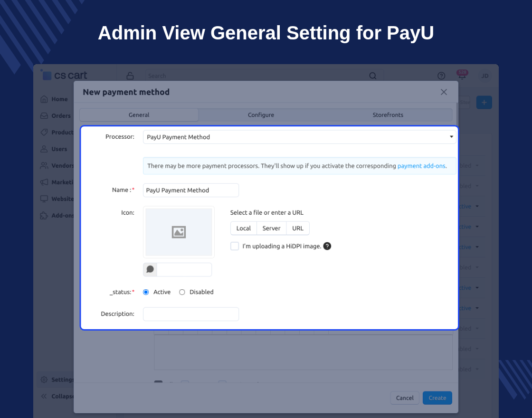Click the Name input field
The image size is (532, 418).
[190, 190]
